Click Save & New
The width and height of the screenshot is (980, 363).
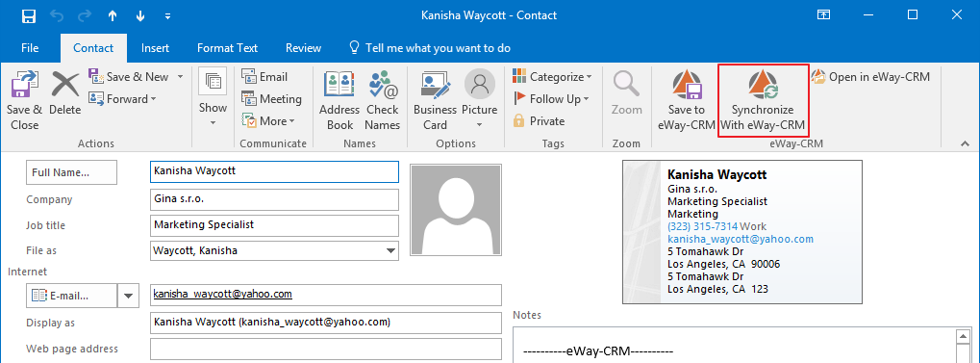point(130,77)
